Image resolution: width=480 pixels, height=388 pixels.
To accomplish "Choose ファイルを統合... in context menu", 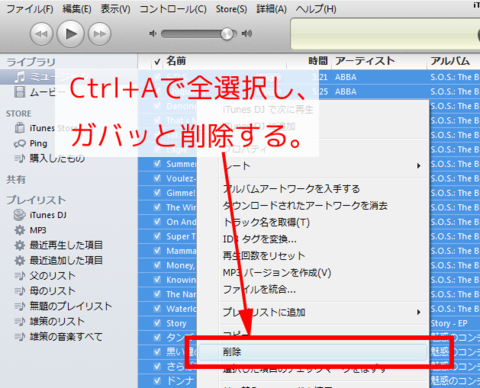I will pos(259,290).
